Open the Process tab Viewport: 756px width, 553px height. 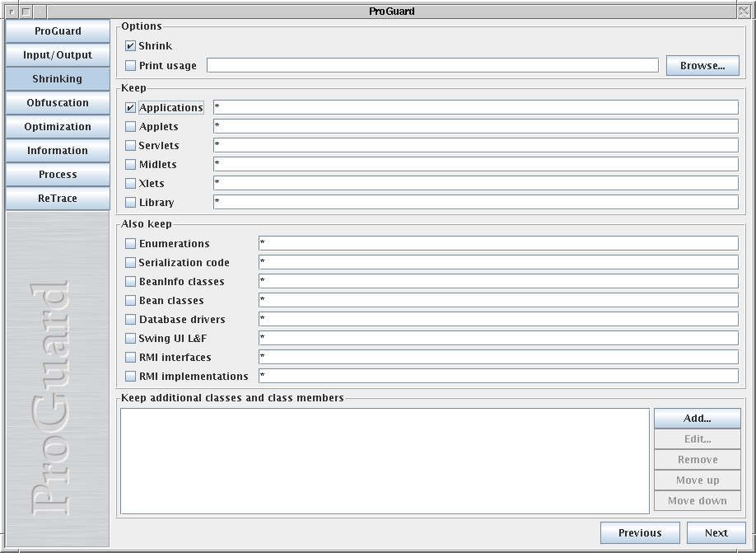tap(58, 175)
